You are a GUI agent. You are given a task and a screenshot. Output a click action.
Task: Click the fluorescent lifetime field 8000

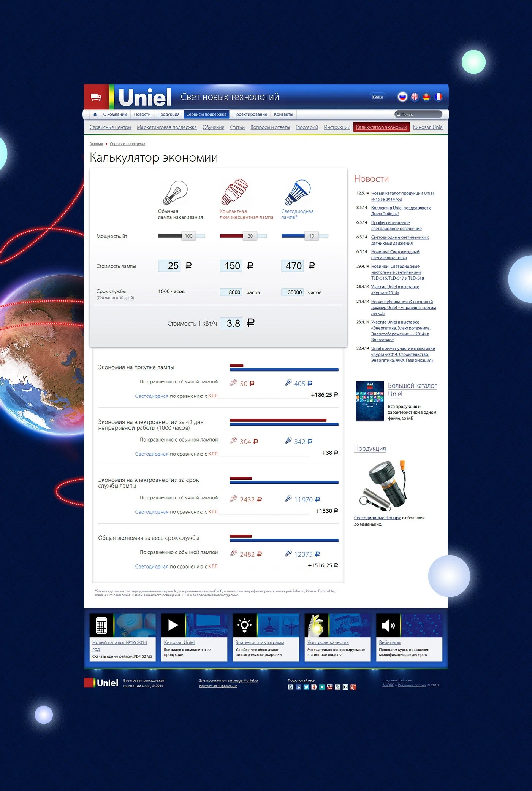[x=231, y=292]
